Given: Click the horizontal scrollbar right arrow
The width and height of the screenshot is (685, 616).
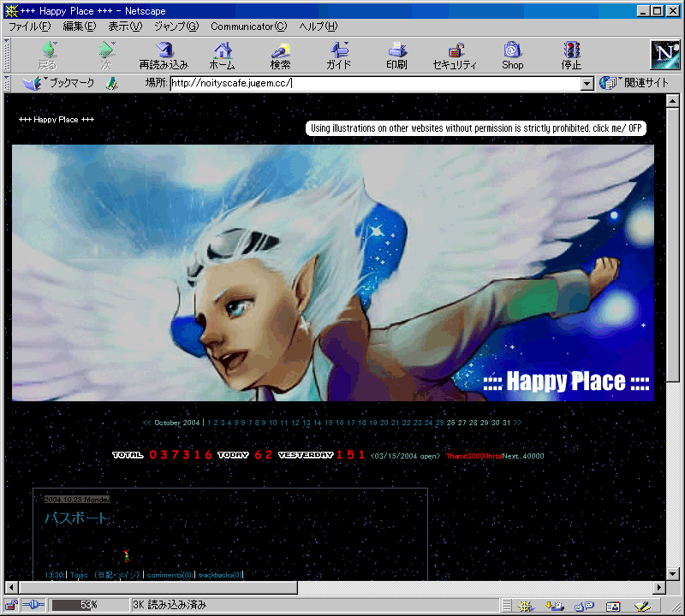Looking at the screenshot, I should [659, 587].
